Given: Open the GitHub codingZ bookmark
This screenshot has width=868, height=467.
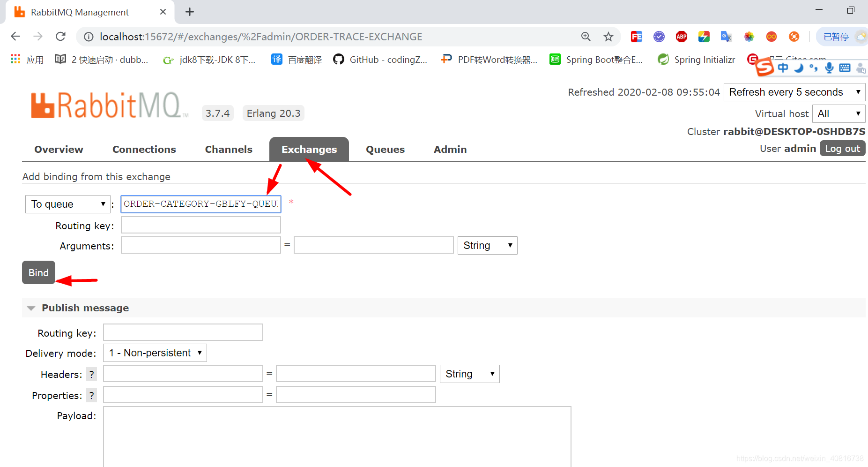Looking at the screenshot, I should pos(380,60).
